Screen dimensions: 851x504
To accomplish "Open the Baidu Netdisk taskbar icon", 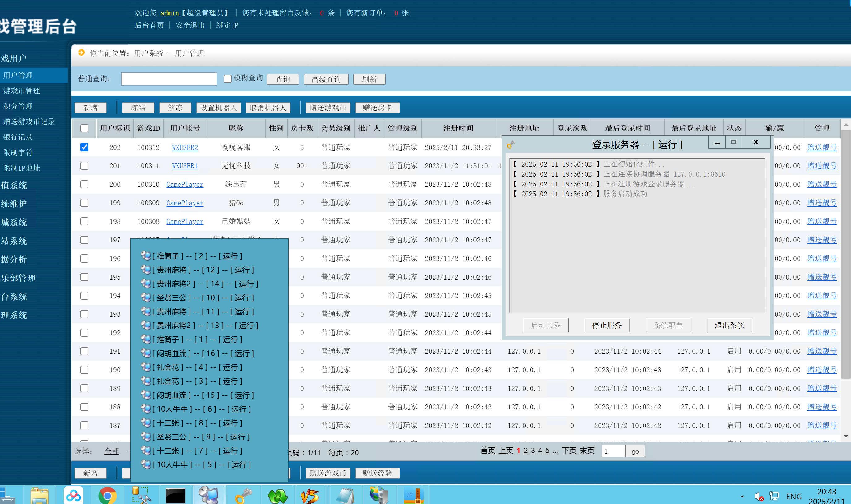I will pyautogui.click(x=73, y=496).
